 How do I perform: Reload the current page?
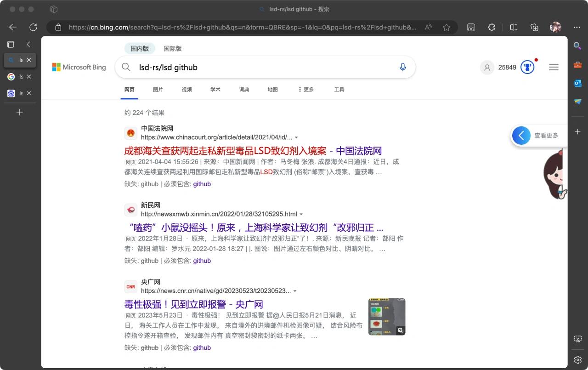33,27
